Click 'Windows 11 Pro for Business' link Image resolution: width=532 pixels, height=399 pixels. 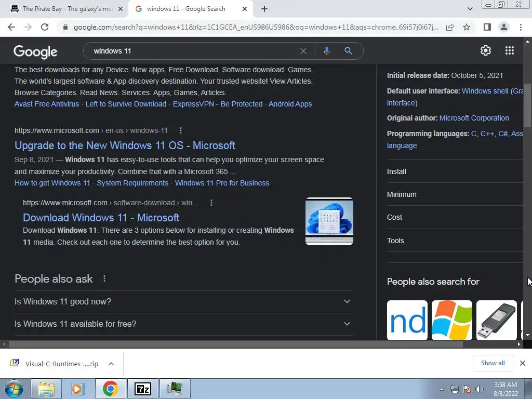(222, 183)
